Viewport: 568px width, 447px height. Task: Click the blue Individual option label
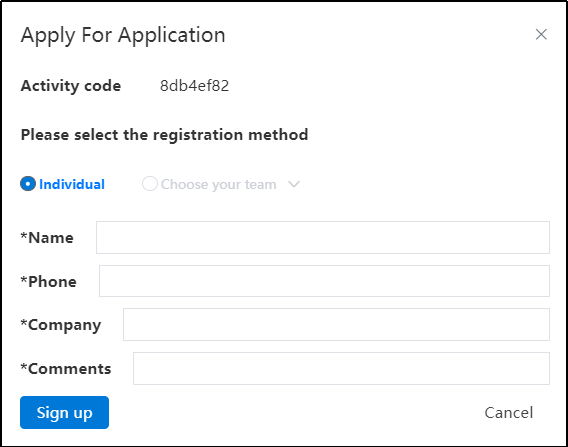click(x=72, y=184)
